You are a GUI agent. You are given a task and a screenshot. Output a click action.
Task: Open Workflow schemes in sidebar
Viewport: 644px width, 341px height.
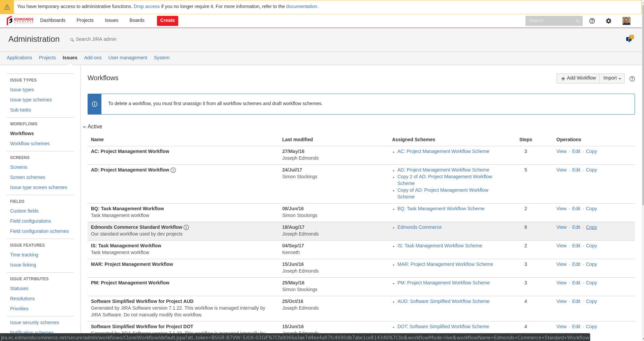pos(30,144)
